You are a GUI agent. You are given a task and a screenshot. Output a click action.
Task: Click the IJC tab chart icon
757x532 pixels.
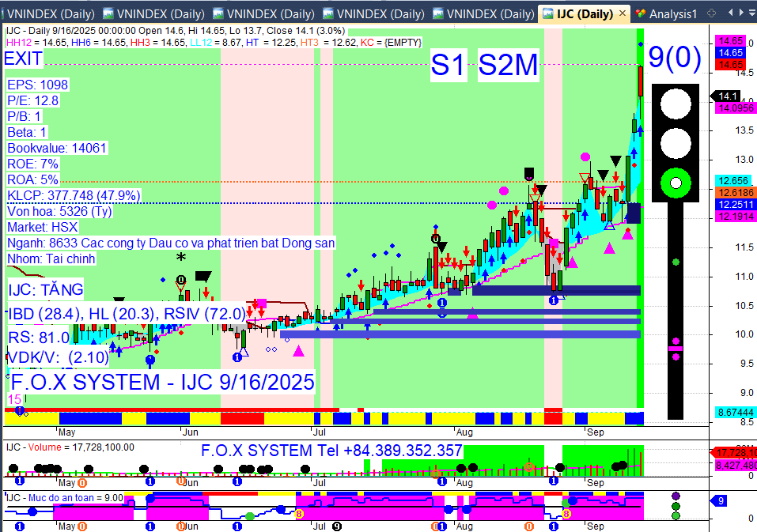547,13
